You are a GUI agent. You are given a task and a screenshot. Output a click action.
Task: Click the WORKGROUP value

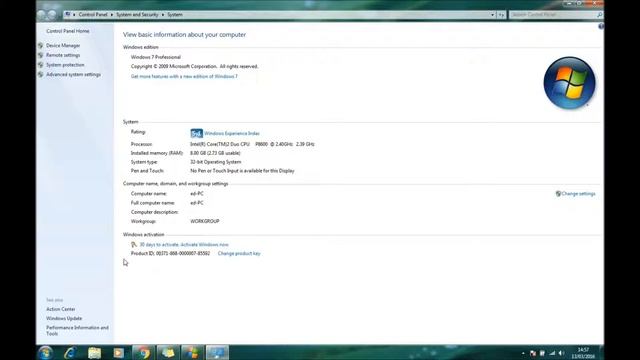204,221
